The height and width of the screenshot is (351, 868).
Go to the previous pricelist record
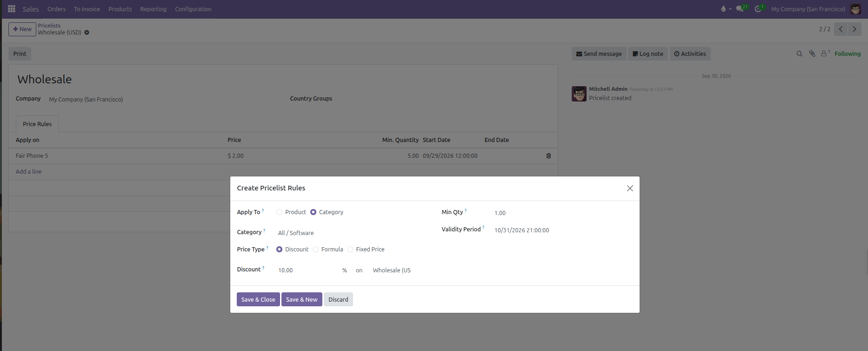(841, 29)
